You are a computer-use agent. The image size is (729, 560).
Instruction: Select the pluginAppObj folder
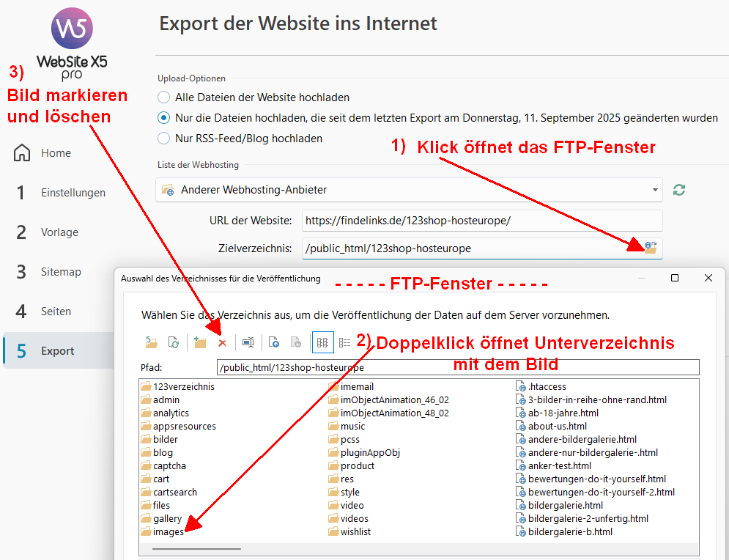365,452
